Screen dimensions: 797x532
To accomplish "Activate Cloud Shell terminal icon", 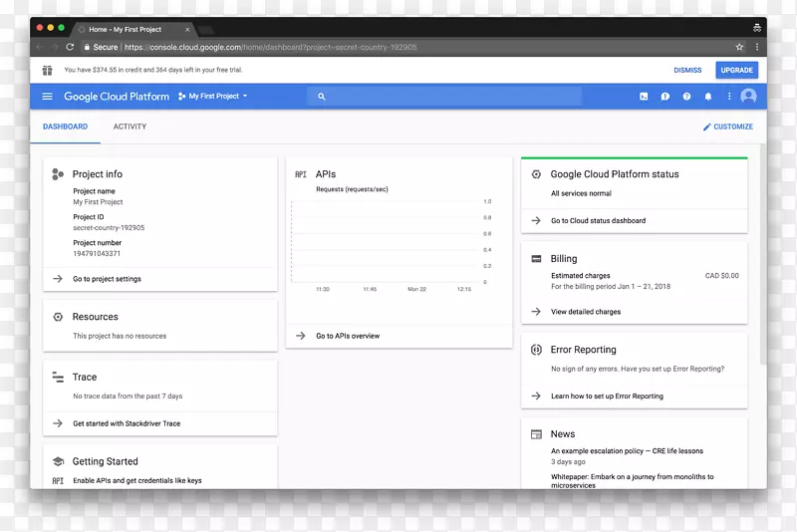I will click(x=644, y=97).
